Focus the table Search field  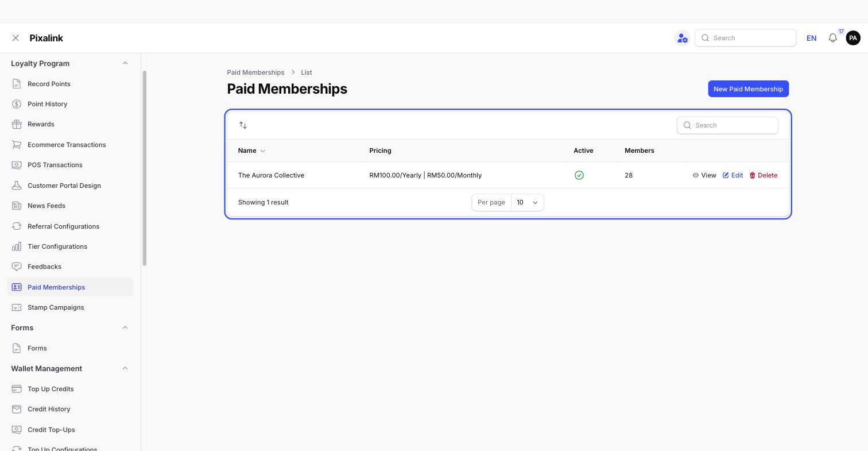(727, 125)
